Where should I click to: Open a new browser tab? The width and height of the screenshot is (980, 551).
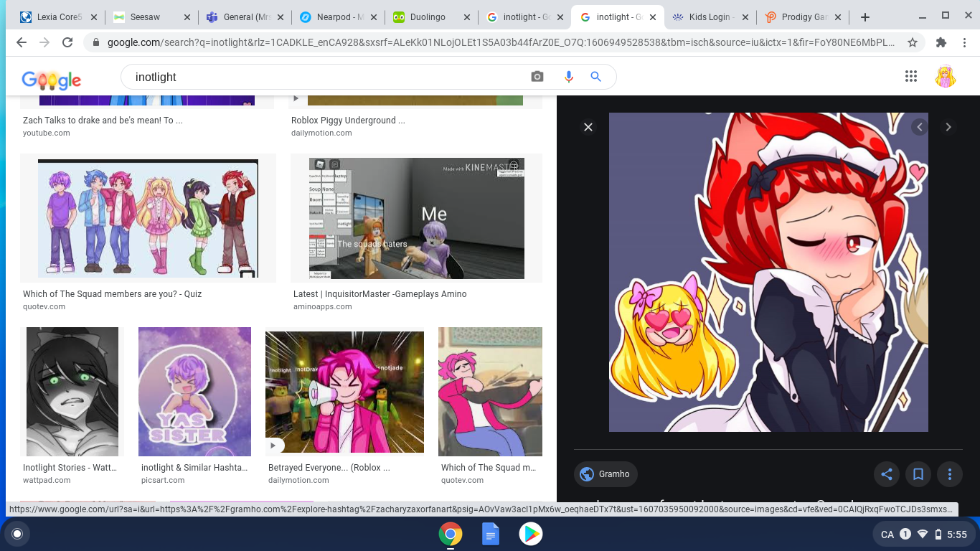[x=865, y=17]
